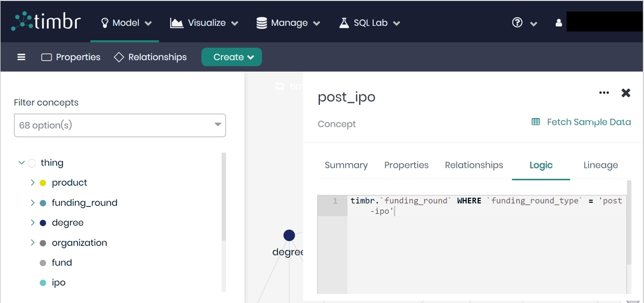The image size is (644, 303).
Task: Open the hamburger sidebar menu icon
Action: (x=21, y=57)
